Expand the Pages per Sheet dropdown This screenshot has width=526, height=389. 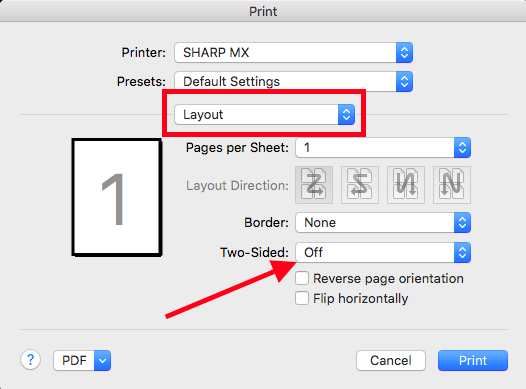pos(383,148)
